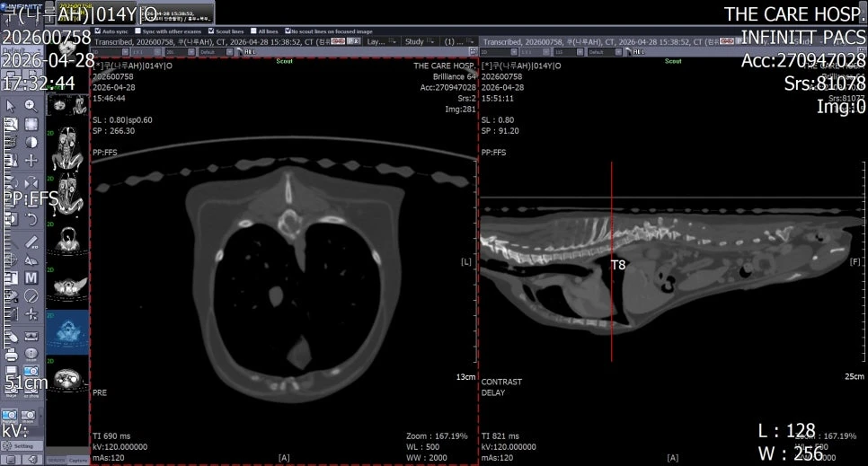The width and height of the screenshot is (868, 466).
Task: Select the pan crosshair tool
Action: click(x=31, y=161)
